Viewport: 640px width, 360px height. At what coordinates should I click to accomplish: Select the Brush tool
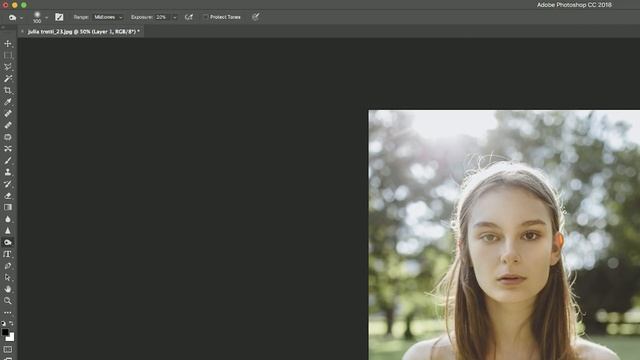pyautogui.click(x=8, y=160)
